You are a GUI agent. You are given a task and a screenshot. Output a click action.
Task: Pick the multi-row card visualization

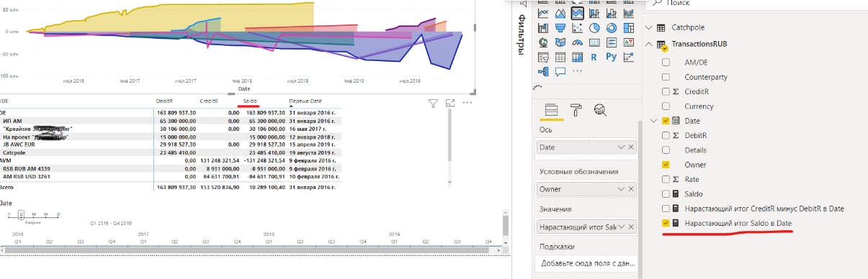pos(612,42)
